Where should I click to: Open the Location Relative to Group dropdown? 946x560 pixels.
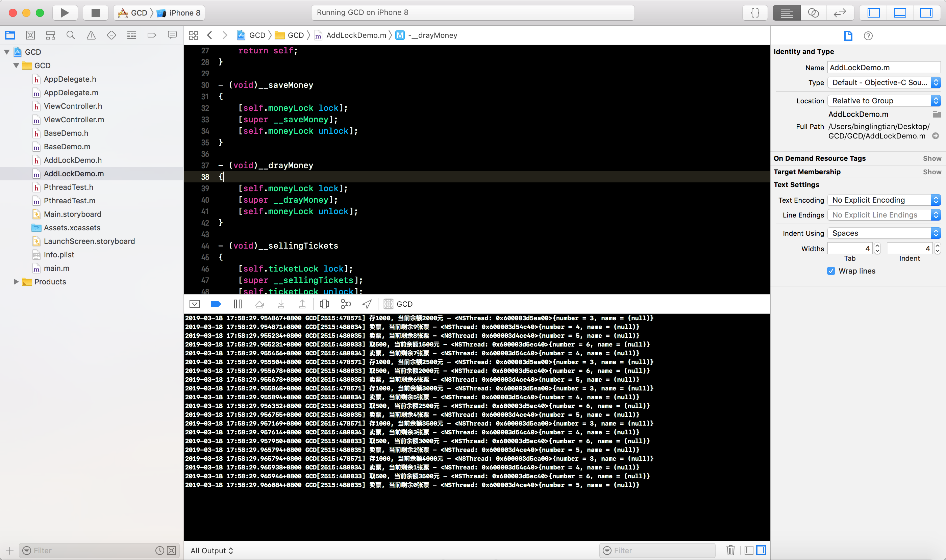[884, 101]
